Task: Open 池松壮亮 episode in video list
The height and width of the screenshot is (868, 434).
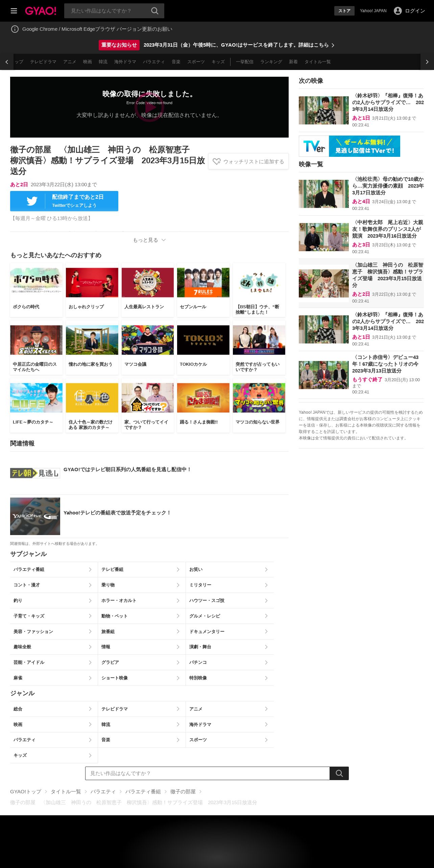Action: [361, 194]
